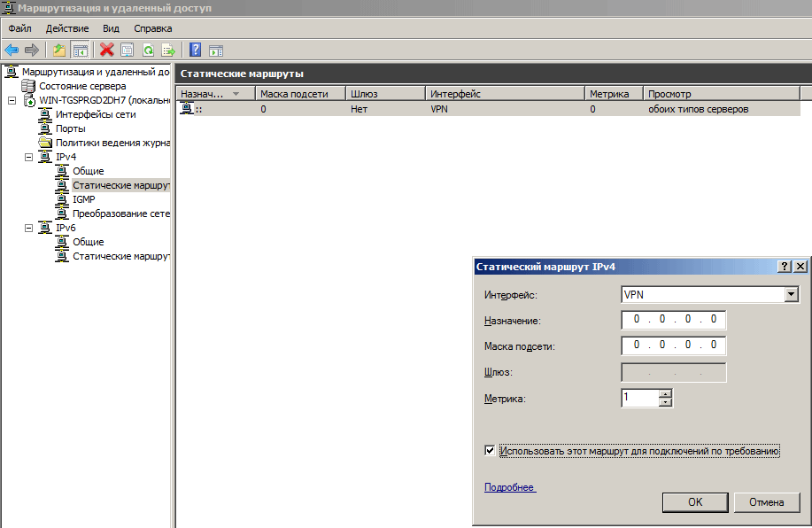This screenshot has width=812, height=528.
Task: Collapse the WIN-TGSPRGD2DH7 server node
Action: (x=12, y=100)
